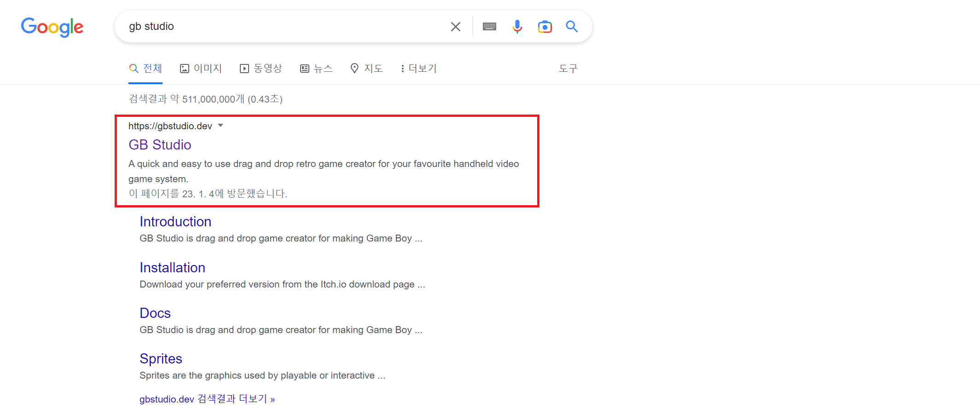The width and height of the screenshot is (980, 420).
Task: Open the 도구 (Tools) options
Action: pyautogui.click(x=568, y=69)
